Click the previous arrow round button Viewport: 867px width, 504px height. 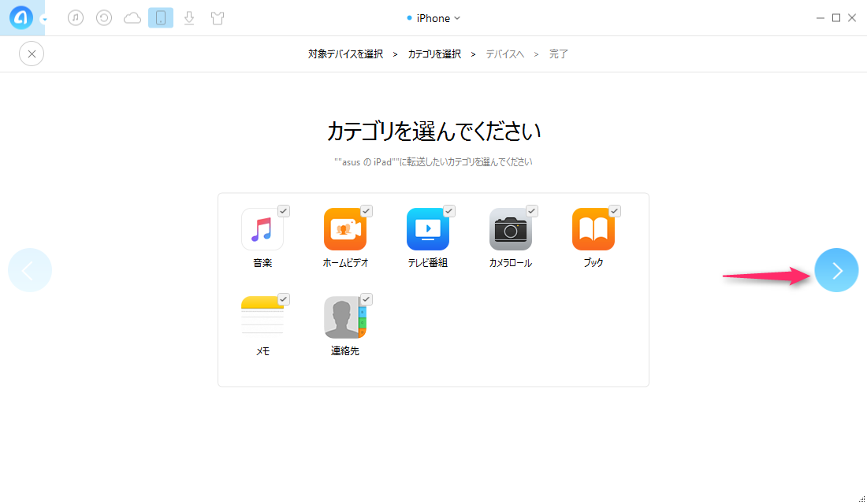(30, 270)
